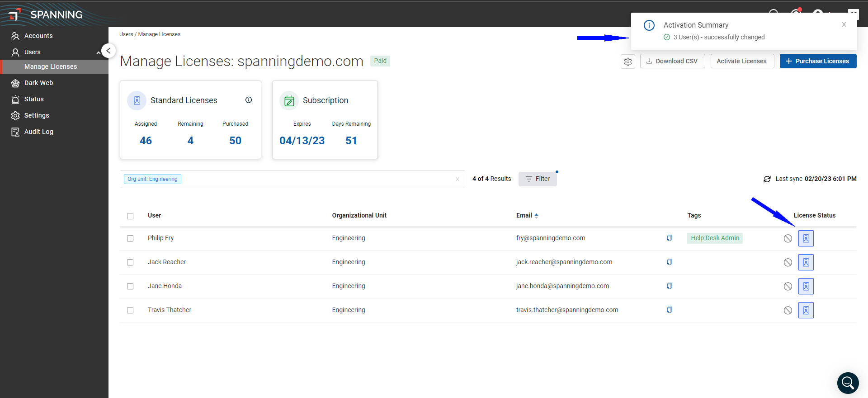Open the Audit Log page
This screenshot has width=868, height=398.
coord(38,132)
